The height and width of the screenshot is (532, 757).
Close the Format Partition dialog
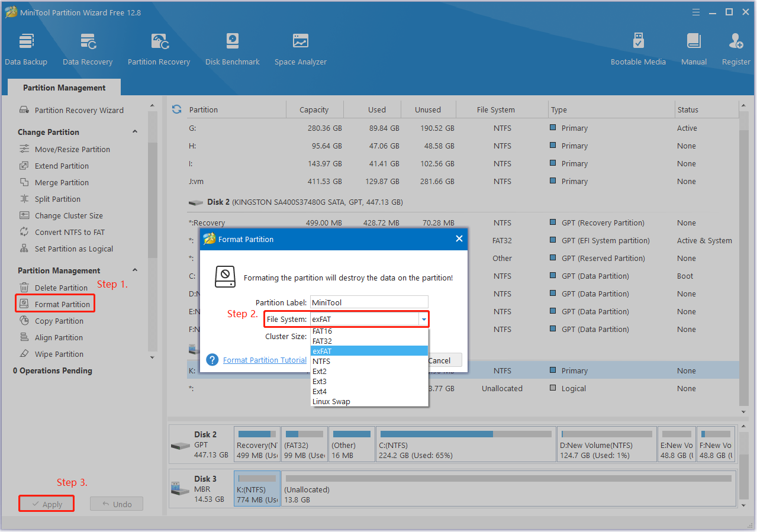[459, 239]
